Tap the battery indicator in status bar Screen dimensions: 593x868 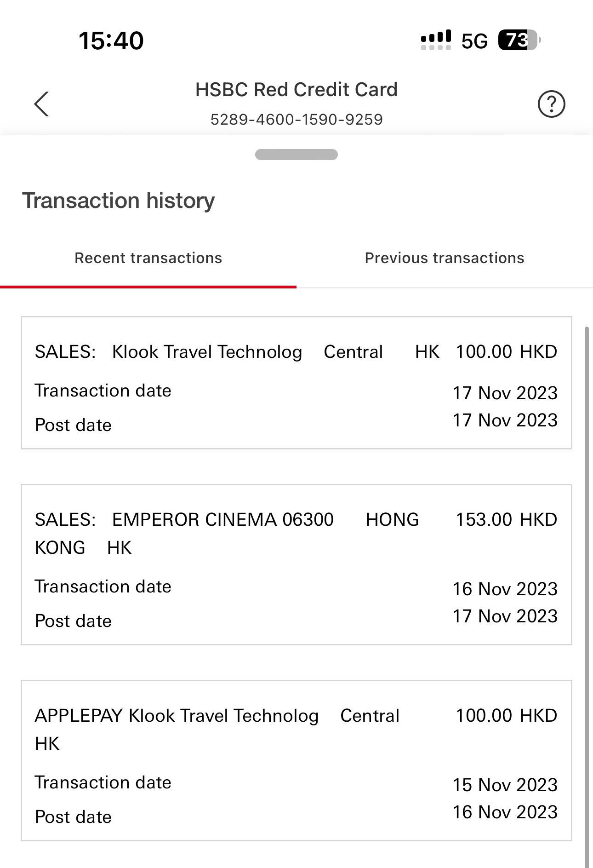(x=519, y=40)
